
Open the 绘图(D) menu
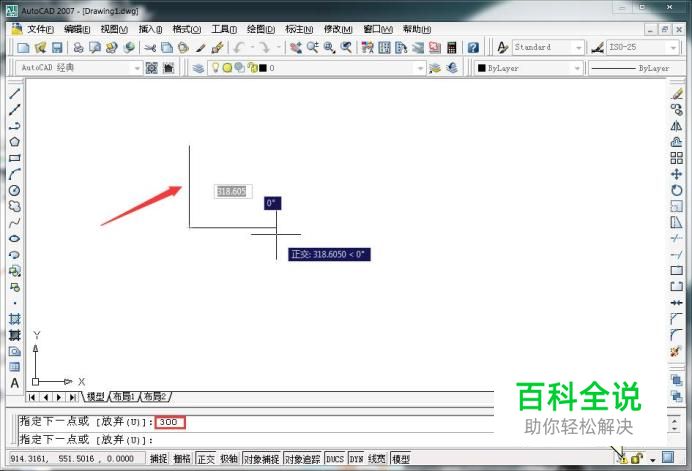tap(261, 29)
